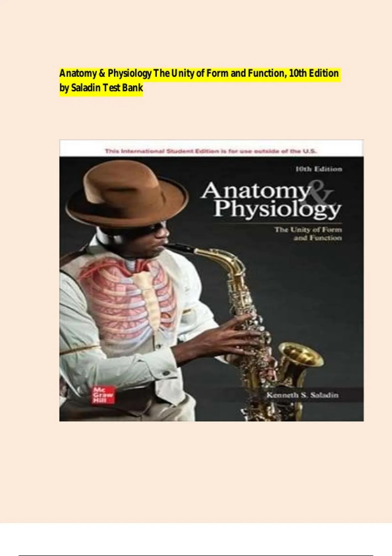
Task: Click the horizontal line at the page bottom
Action: point(195,555)
